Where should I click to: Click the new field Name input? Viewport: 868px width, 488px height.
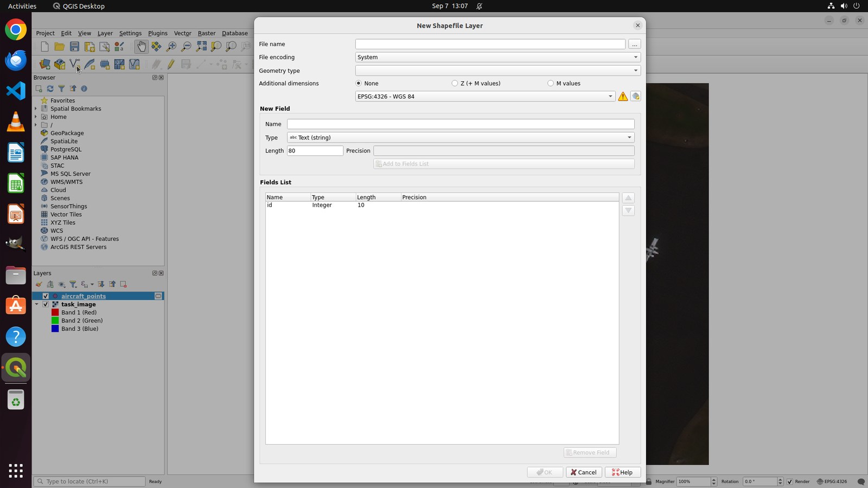(461, 124)
